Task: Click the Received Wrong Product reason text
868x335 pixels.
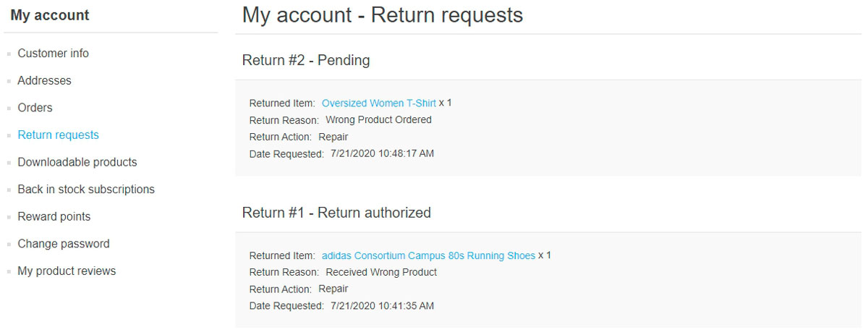Action: click(x=381, y=272)
